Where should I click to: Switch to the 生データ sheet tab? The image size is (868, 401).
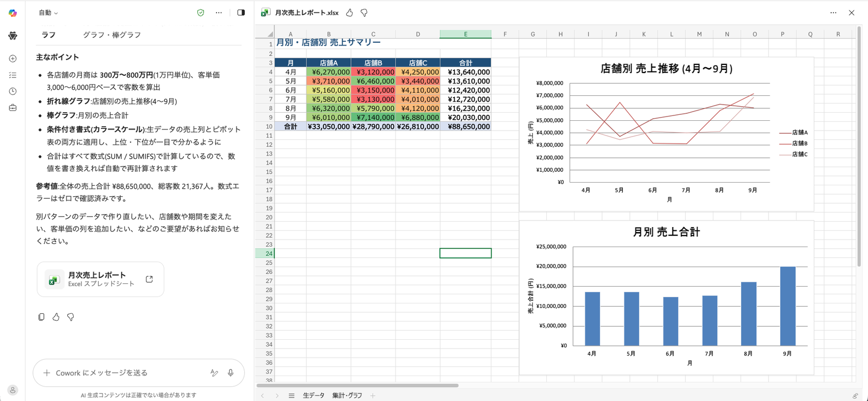tap(314, 396)
